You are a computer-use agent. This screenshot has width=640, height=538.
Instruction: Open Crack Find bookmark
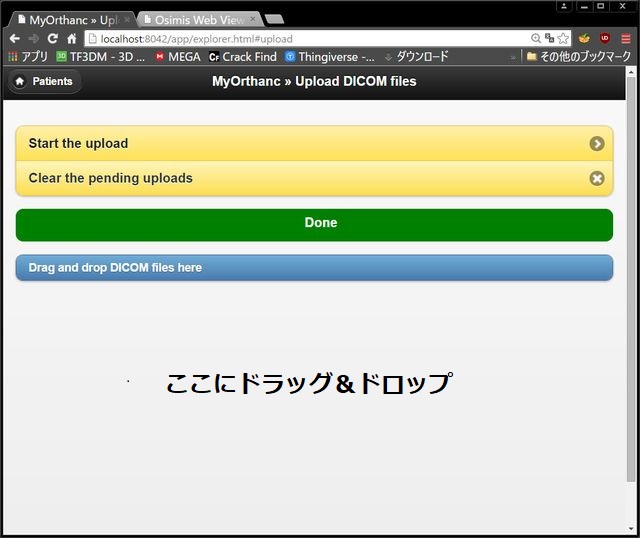(243, 57)
